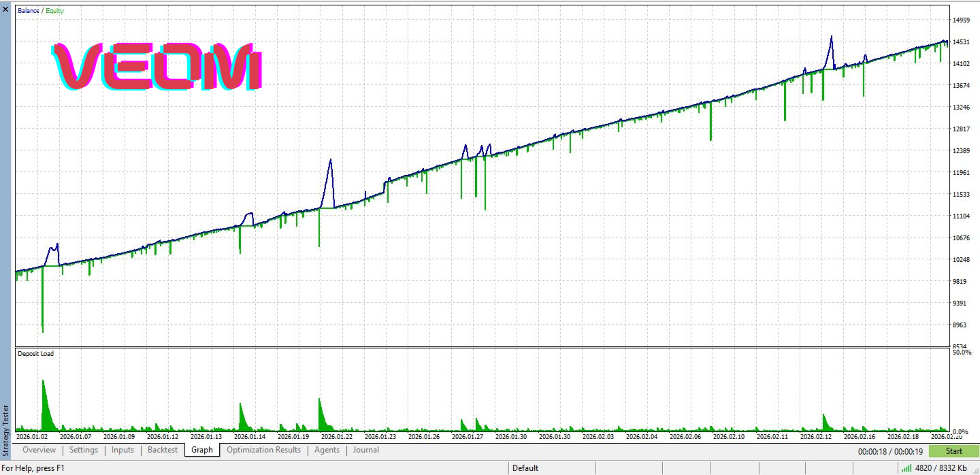Click the 14531 axis value

[x=963, y=42]
